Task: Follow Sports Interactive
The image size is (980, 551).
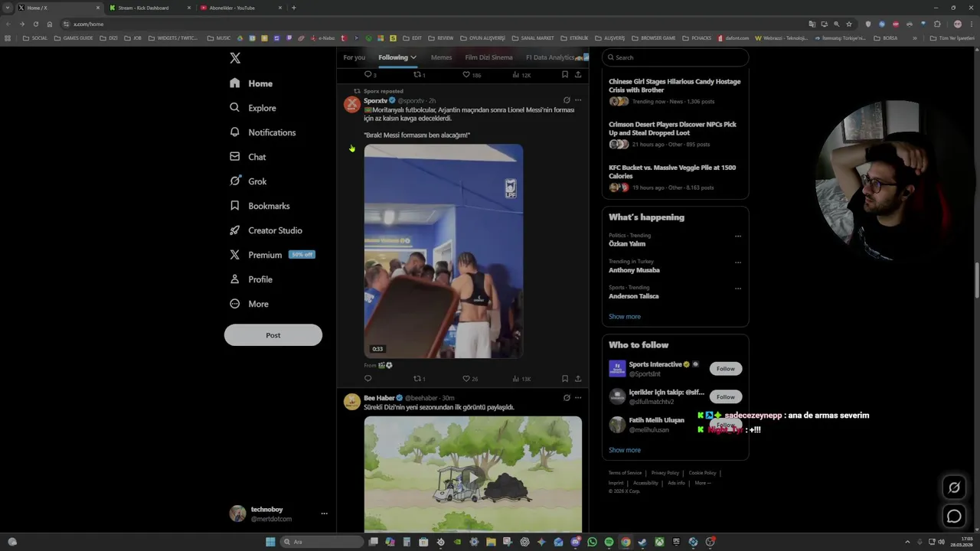Action: pyautogui.click(x=726, y=369)
